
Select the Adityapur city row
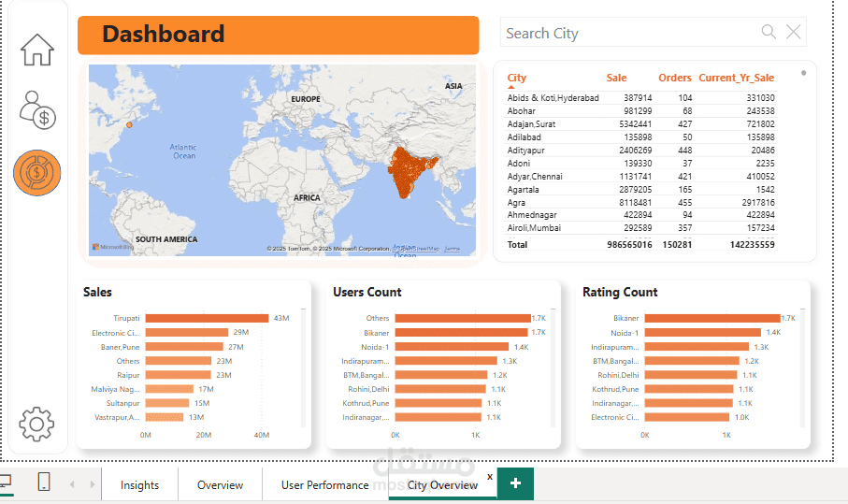(640, 151)
